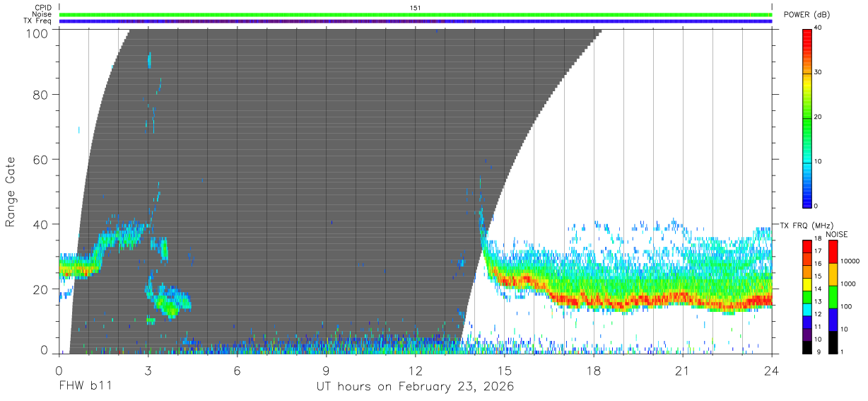Click the TX Freq label at top left

tap(37, 21)
